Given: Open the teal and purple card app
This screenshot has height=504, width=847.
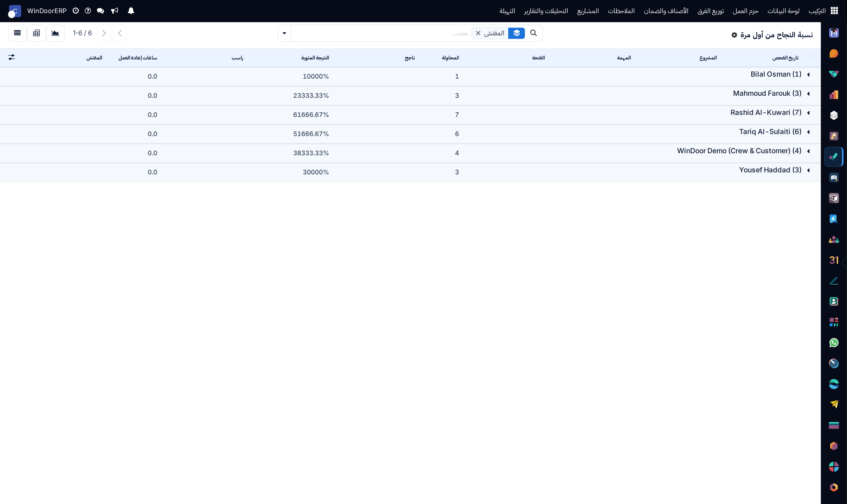Looking at the screenshot, I should (x=834, y=425).
